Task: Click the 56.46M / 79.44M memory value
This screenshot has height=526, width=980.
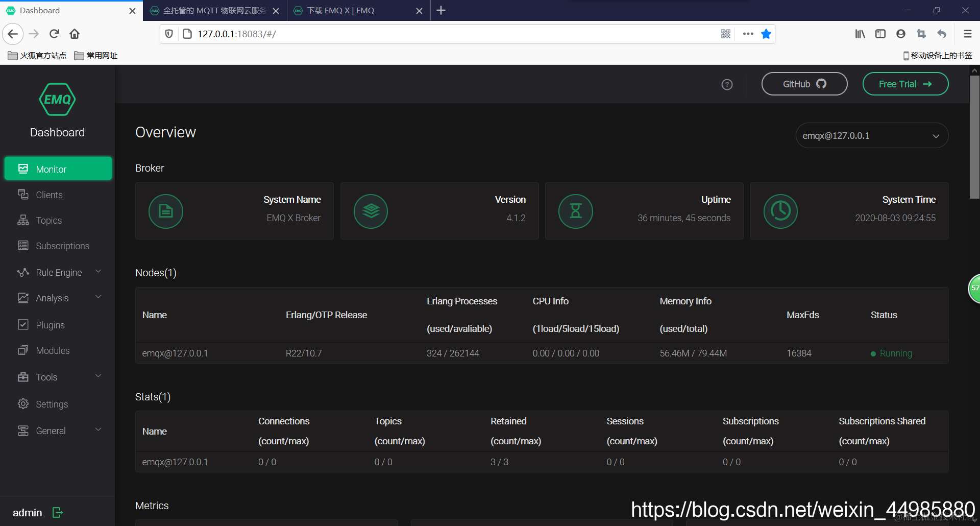Action: pos(693,353)
